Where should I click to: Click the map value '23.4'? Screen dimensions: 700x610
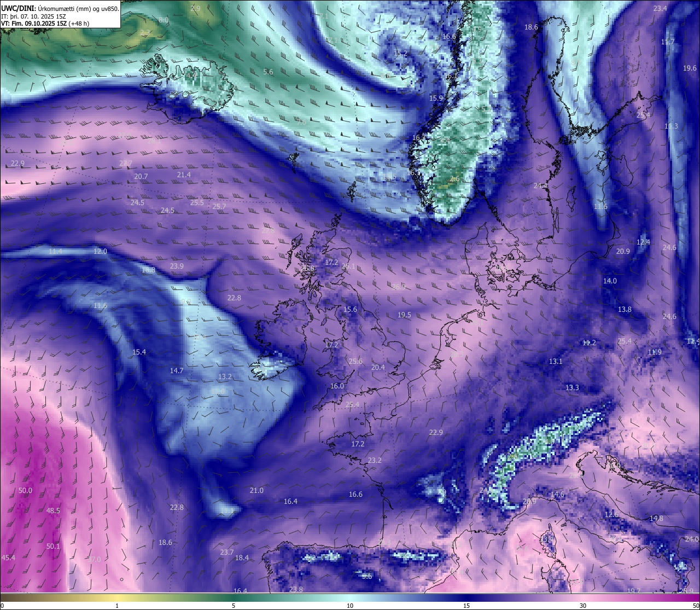(660, 8)
